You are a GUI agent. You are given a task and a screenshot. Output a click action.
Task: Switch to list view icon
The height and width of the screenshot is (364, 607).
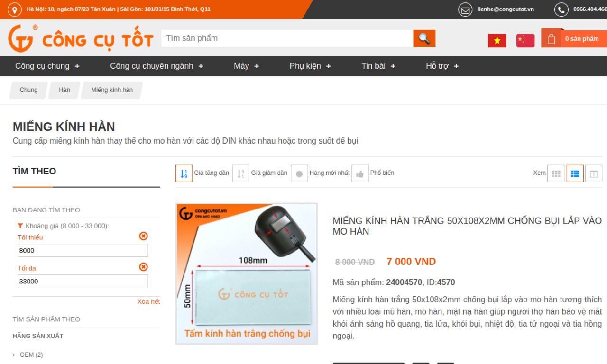[575, 173]
